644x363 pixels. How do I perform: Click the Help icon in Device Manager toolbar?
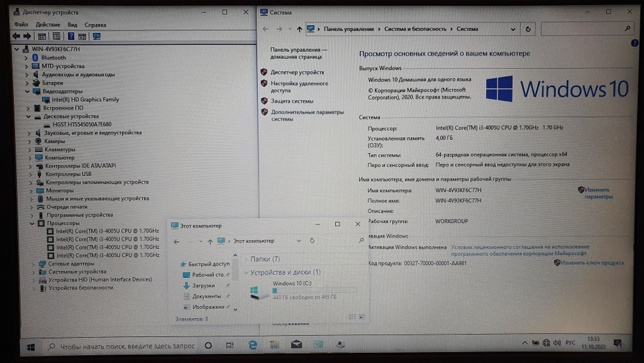click(71, 36)
